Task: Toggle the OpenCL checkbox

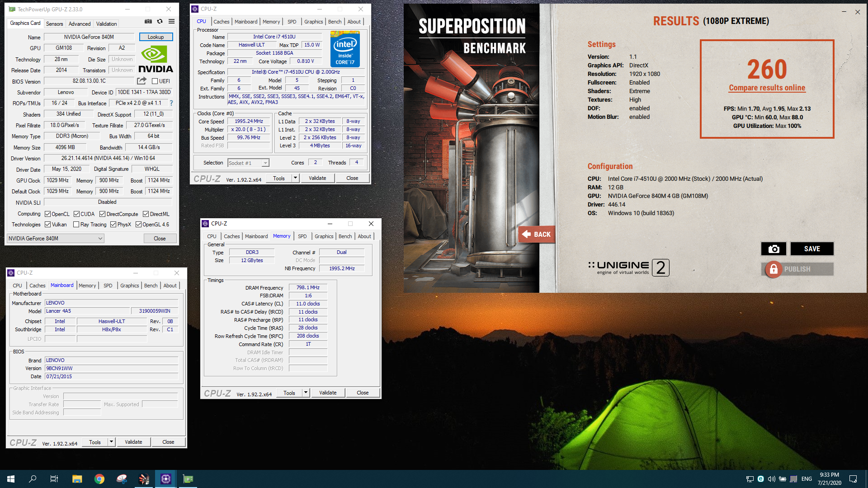Action: coord(47,214)
